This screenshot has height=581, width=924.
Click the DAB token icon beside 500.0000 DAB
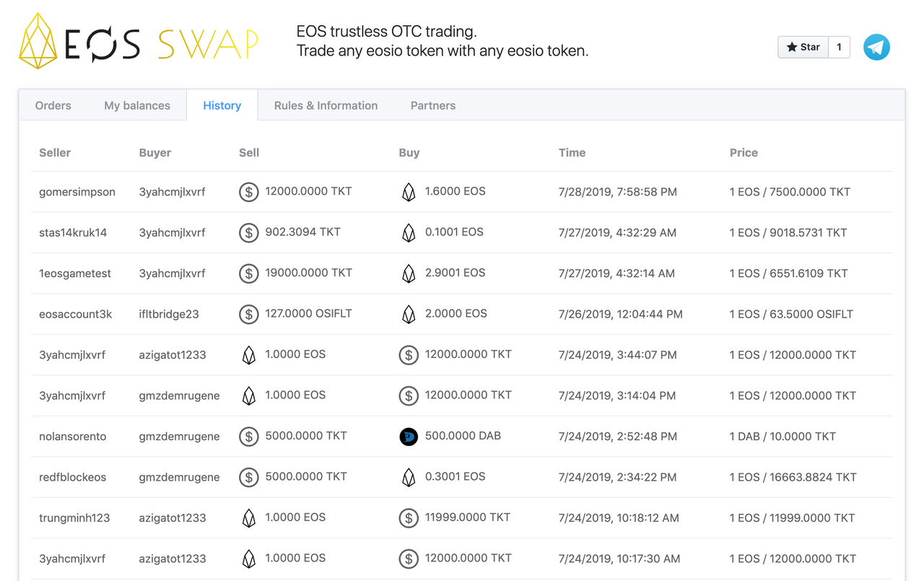click(409, 437)
